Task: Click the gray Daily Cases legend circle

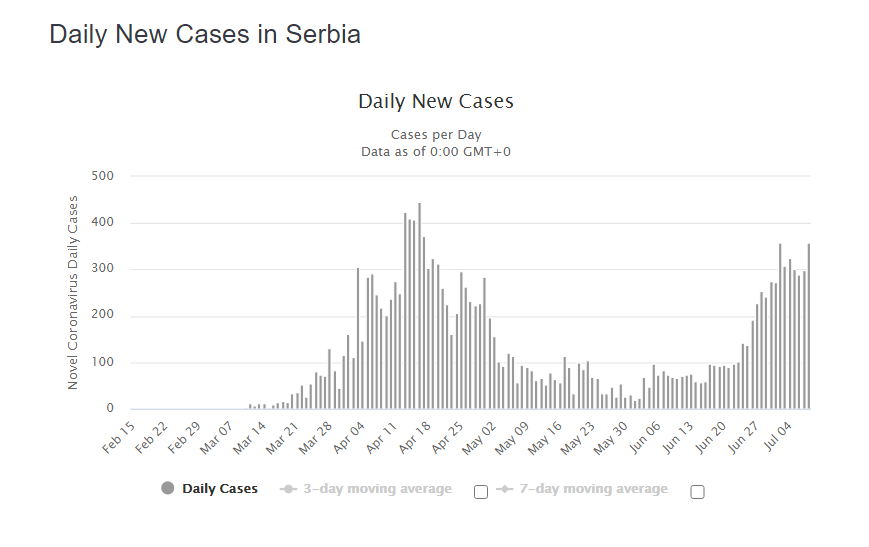Action: pyautogui.click(x=167, y=489)
